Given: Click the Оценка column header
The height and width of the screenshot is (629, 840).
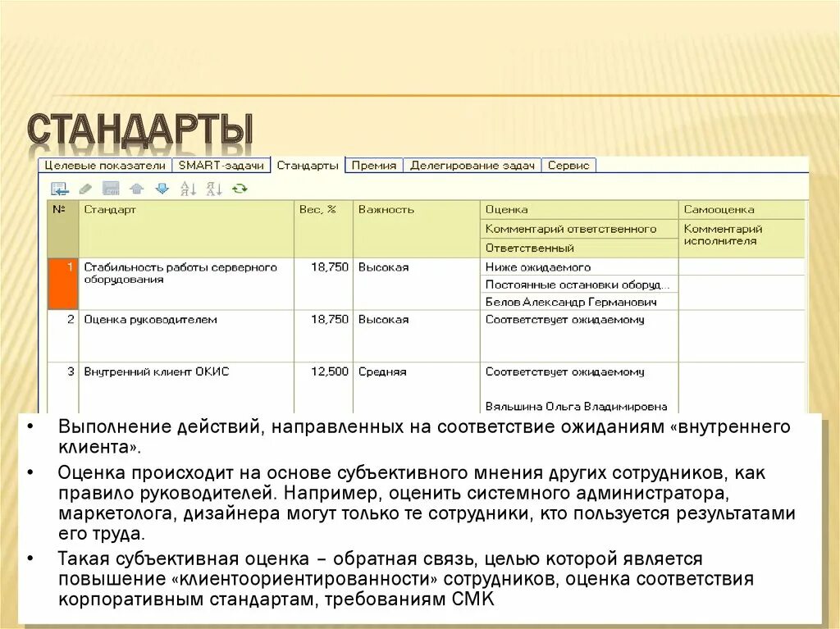Looking at the screenshot, I should click(579, 210).
